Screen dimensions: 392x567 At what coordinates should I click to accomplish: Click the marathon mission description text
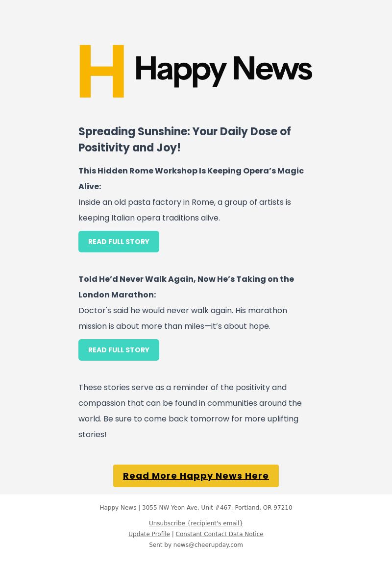tap(183, 318)
